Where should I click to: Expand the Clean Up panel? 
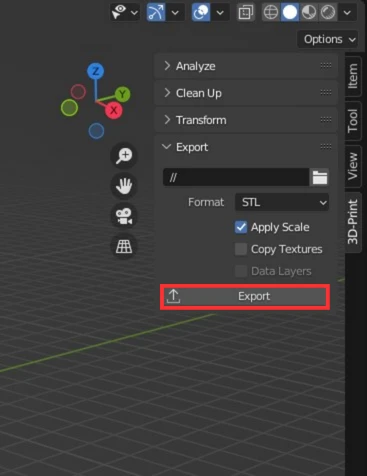click(246, 93)
